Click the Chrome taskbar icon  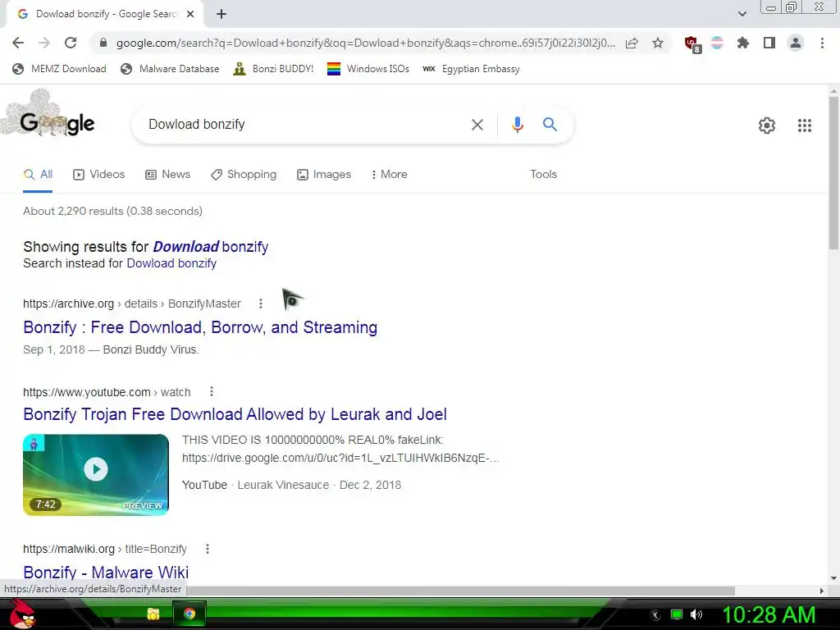point(189,614)
